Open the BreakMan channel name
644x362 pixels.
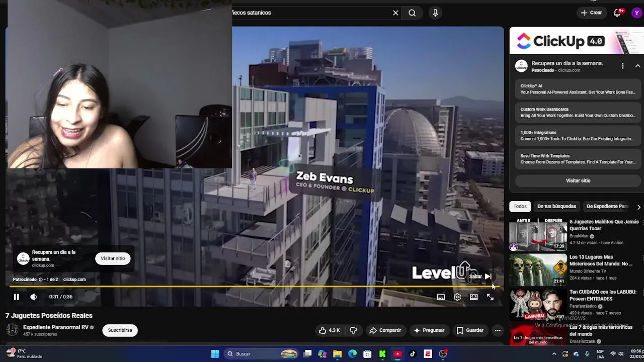click(x=579, y=236)
